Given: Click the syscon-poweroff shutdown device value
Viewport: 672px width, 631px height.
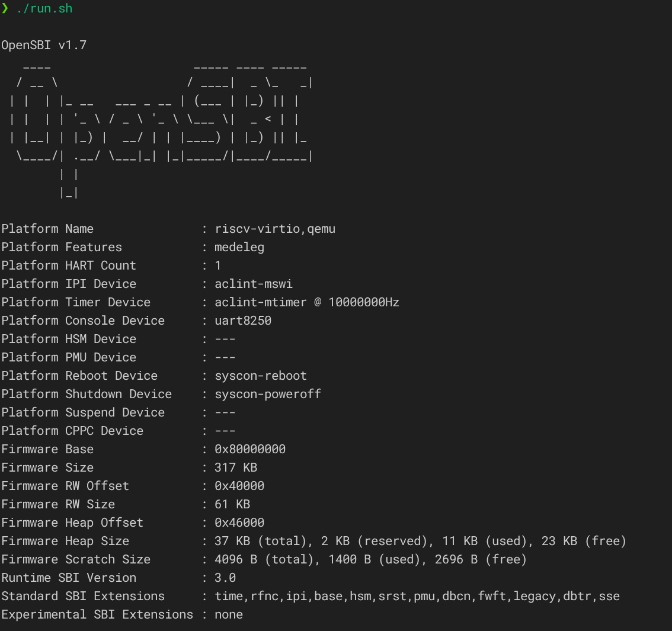Looking at the screenshot, I should (x=268, y=394).
